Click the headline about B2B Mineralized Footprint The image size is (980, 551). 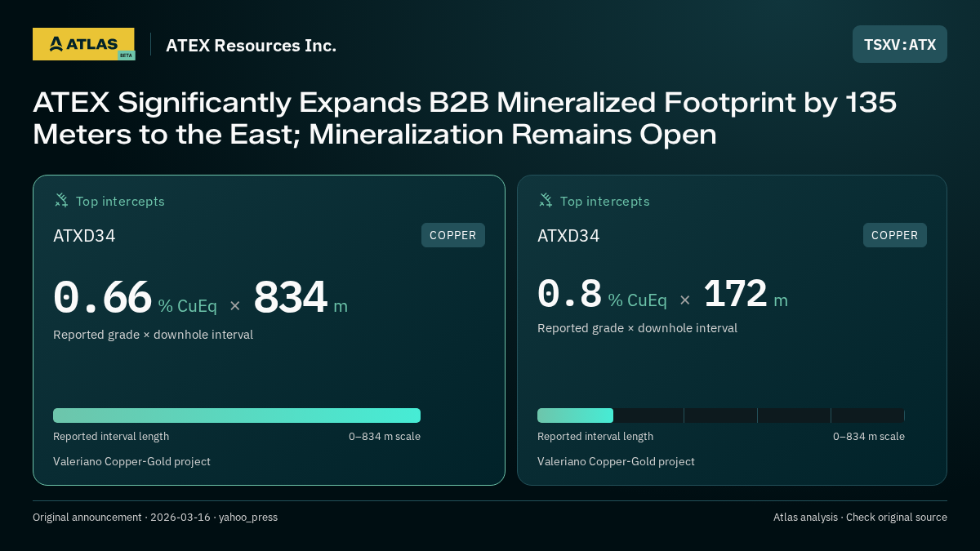(465, 118)
